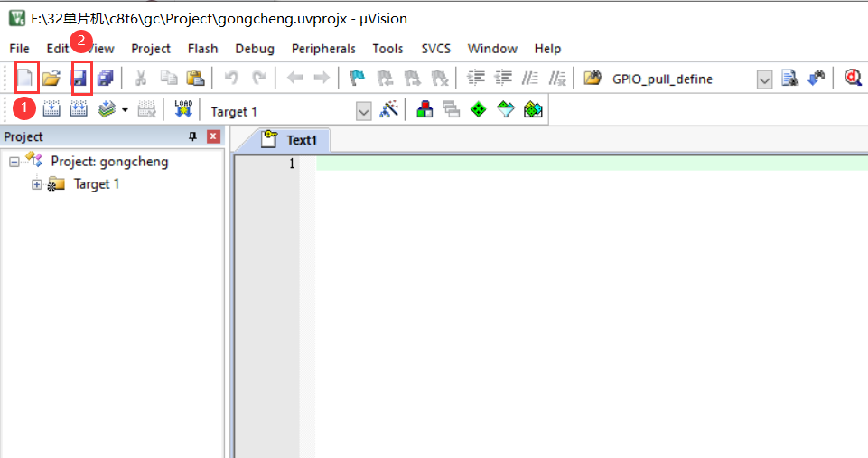Open the Debug menu

pyautogui.click(x=255, y=49)
